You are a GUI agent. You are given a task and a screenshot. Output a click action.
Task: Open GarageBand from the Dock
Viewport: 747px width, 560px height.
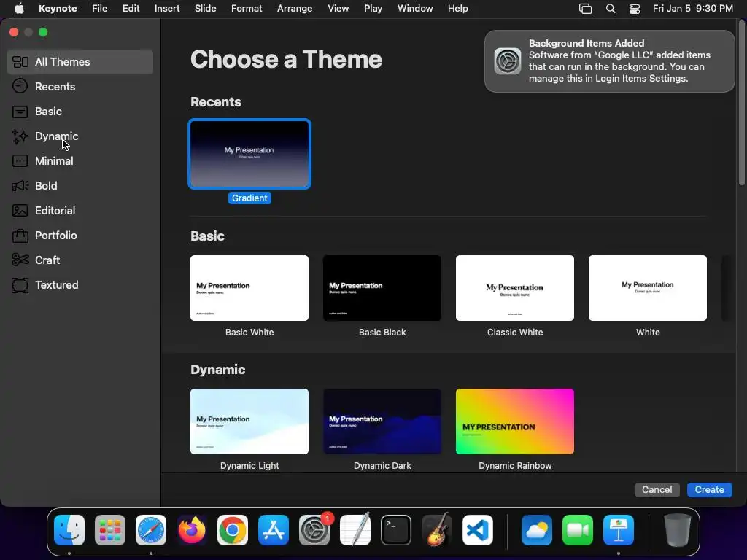pyautogui.click(x=436, y=530)
